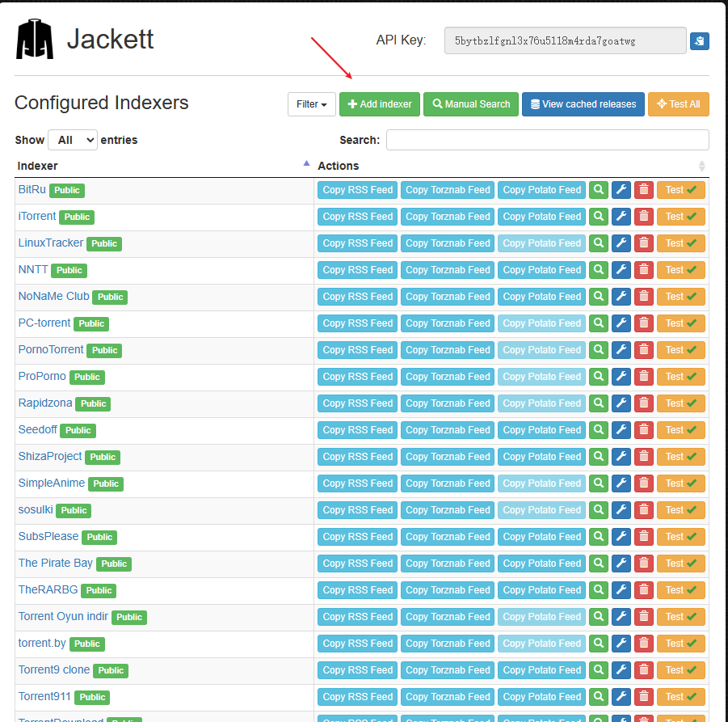Delete Seedoff indexer trash icon
The height and width of the screenshot is (722, 728).
(644, 430)
